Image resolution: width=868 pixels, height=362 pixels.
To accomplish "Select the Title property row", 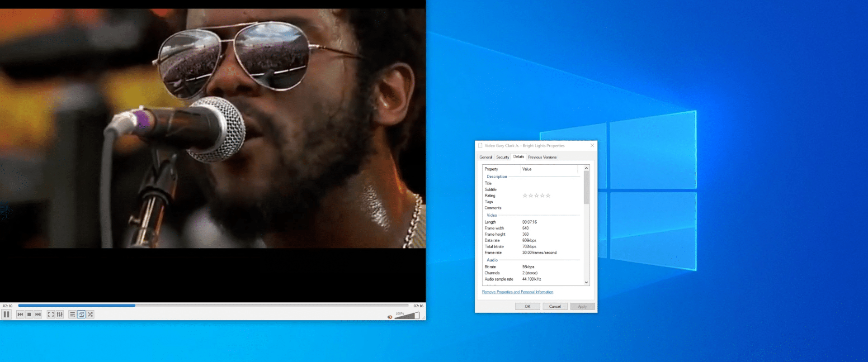I will [533, 183].
